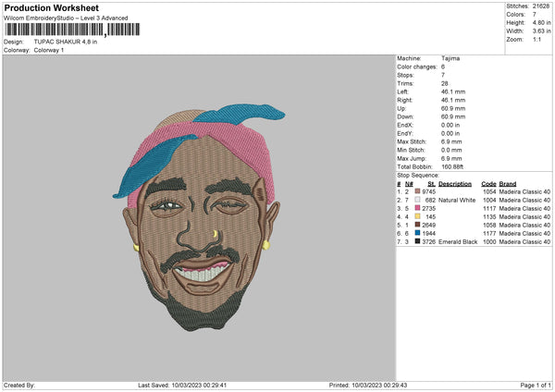This screenshot has height=392, width=555.
Task: Click the Right value '46.1 mm'
Action: [453, 100]
